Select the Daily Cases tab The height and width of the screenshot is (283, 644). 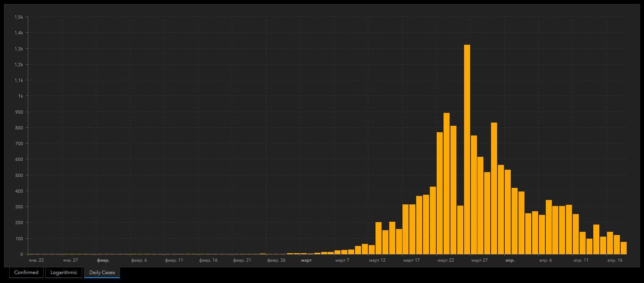coord(102,273)
